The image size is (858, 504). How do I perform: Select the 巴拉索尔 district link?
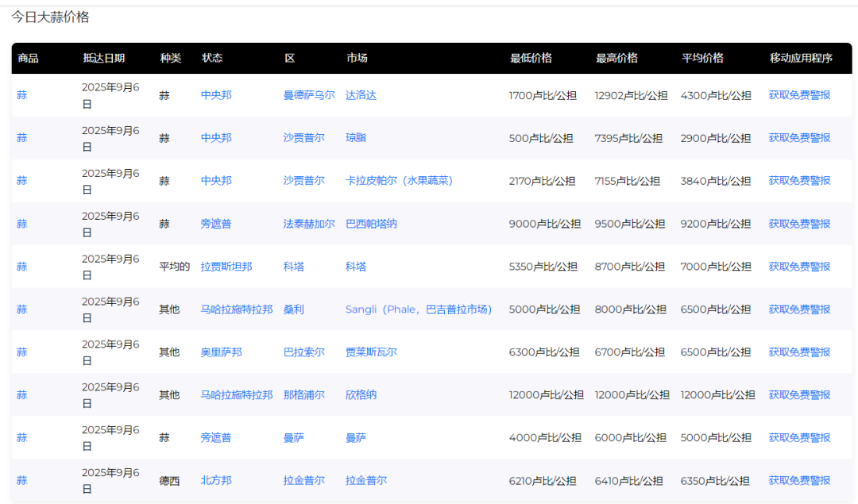tap(303, 352)
